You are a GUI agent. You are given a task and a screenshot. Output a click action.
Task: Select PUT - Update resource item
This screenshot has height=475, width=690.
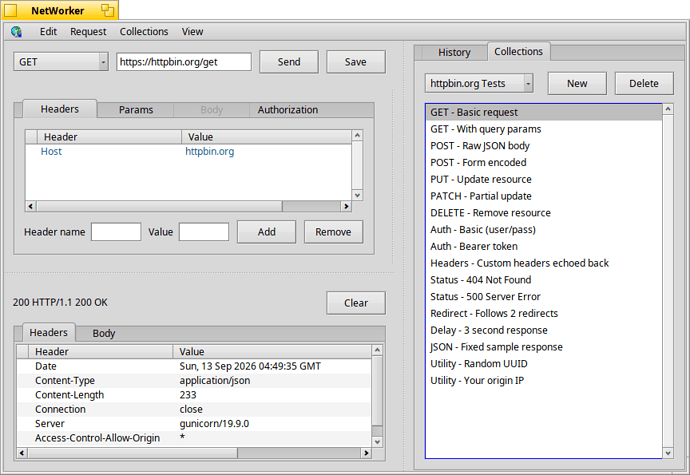click(x=544, y=179)
